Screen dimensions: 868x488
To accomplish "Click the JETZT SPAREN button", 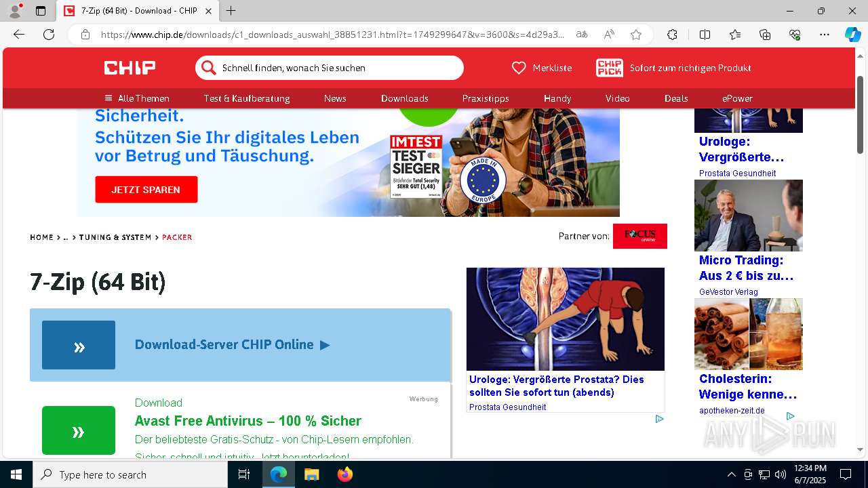I will [146, 190].
